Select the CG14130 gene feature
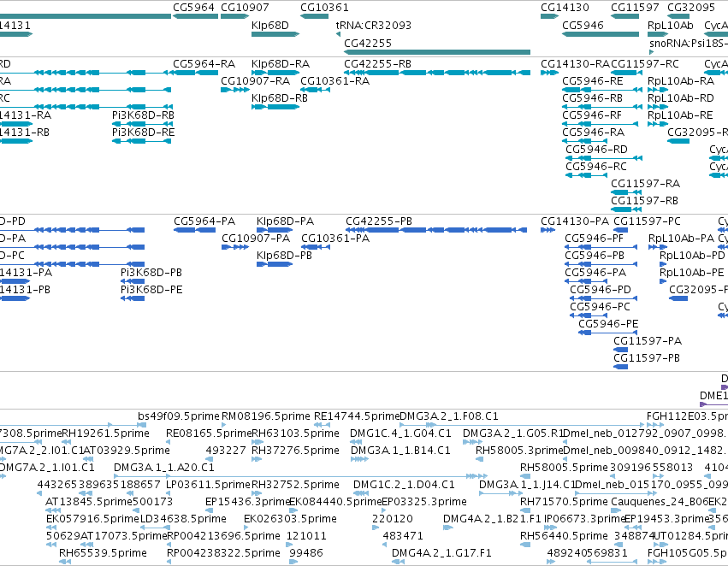Screen dimensions: 728x566 pos(550,17)
